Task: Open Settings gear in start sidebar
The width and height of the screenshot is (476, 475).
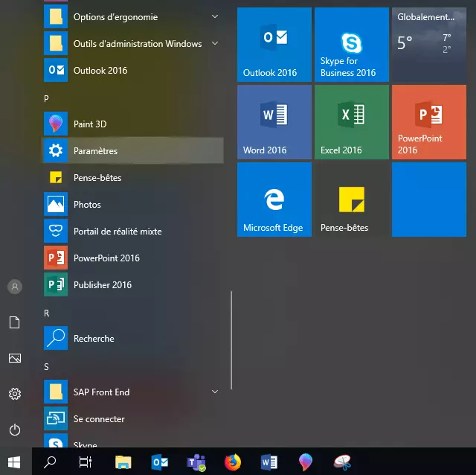Action: click(15, 394)
